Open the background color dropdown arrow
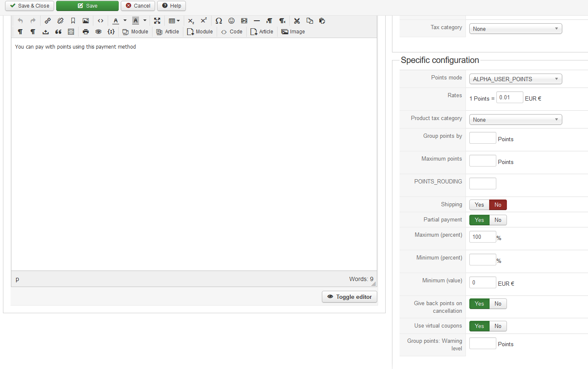The width and height of the screenshot is (588, 369). 145,21
